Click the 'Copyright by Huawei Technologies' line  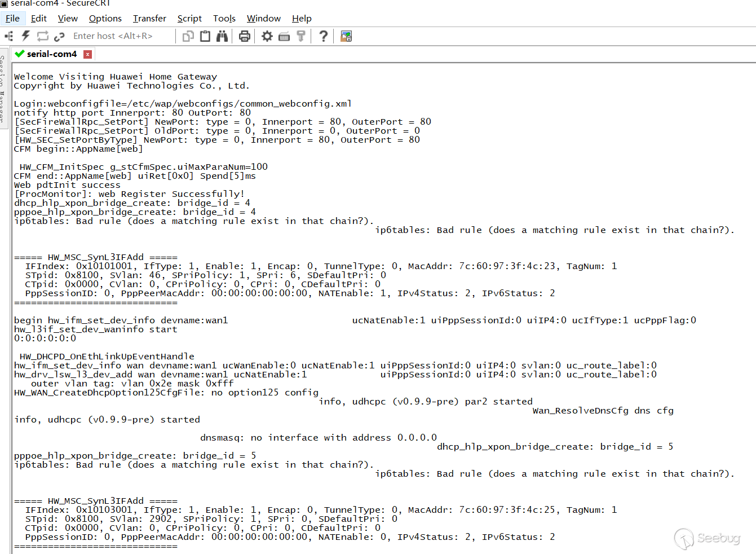pyautogui.click(x=132, y=86)
